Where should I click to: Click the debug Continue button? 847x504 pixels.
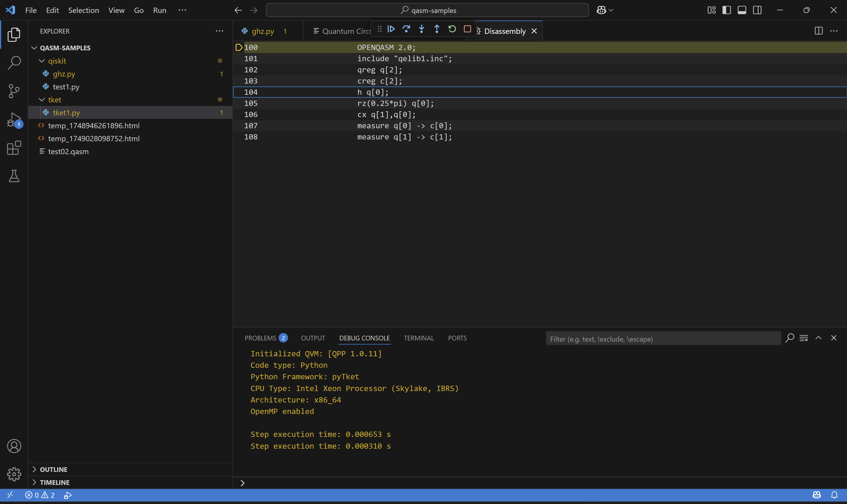pyautogui.click(x=391, y=29)
